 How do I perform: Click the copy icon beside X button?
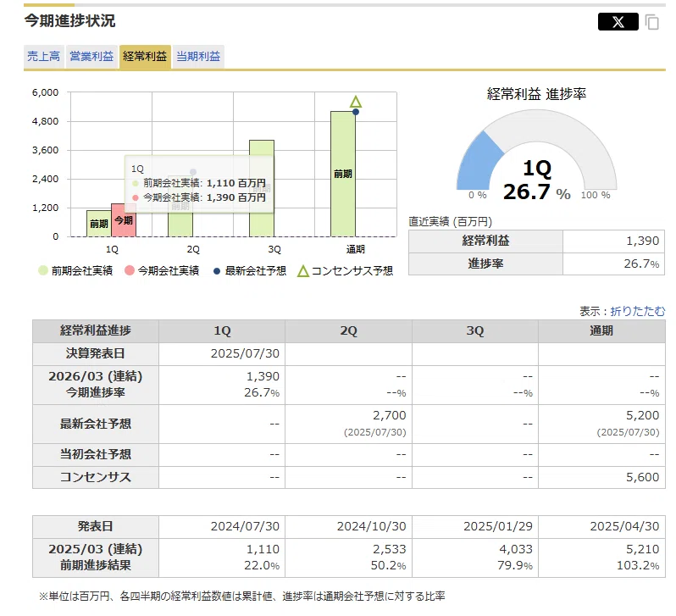pyautogui.click(x=652, y=22)
